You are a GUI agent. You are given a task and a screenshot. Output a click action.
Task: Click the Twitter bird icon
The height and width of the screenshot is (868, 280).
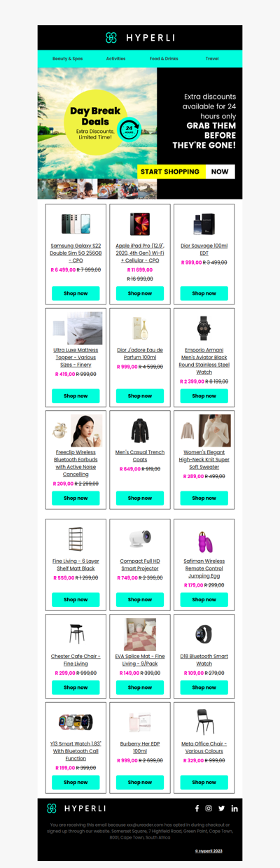coord(221,808)
